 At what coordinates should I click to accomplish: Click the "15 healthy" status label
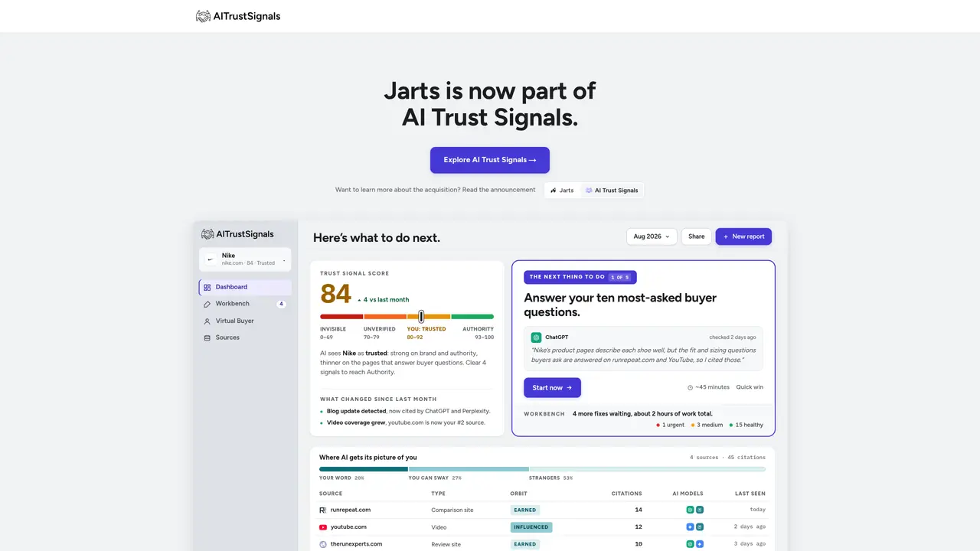coord(746,425)
